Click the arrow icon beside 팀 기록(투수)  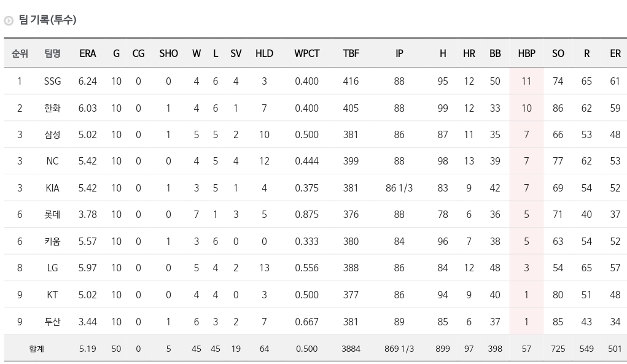click(9, 21)
